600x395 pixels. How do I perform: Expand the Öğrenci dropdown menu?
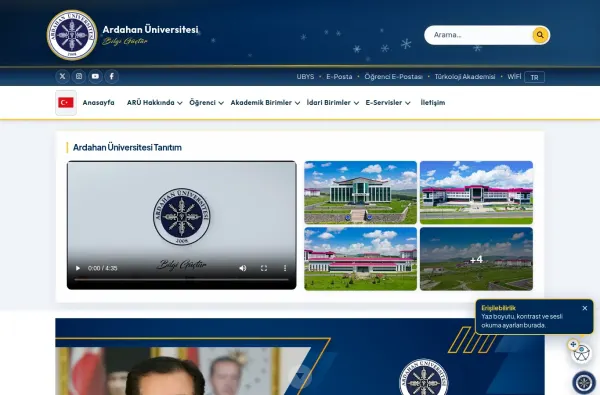click(206, 103)
